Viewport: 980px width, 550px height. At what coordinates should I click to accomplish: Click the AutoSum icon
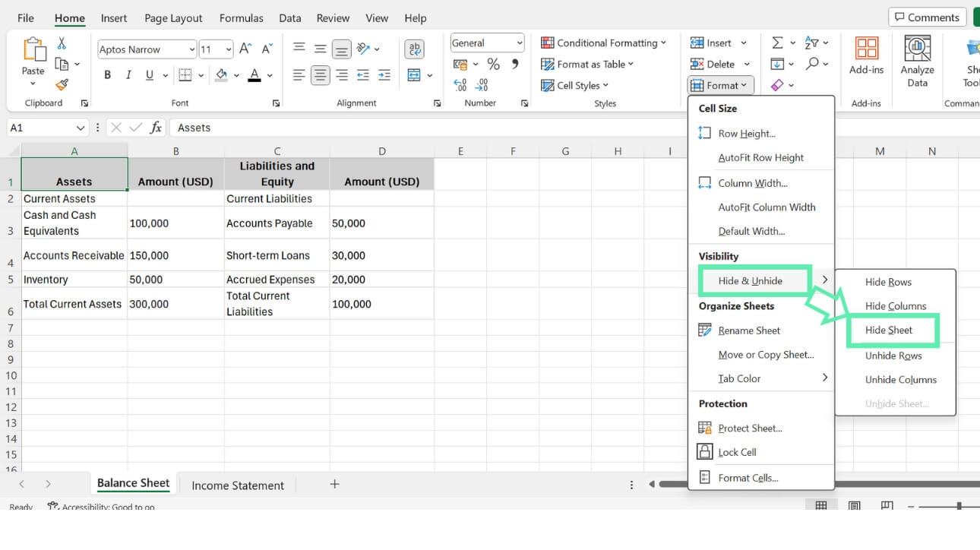point(776,43)
